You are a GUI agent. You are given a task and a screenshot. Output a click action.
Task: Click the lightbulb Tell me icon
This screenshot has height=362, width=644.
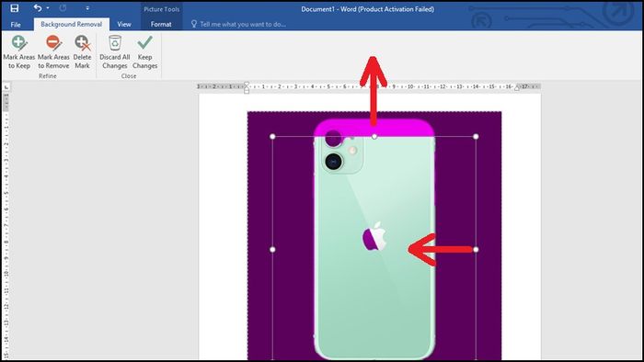194,24
